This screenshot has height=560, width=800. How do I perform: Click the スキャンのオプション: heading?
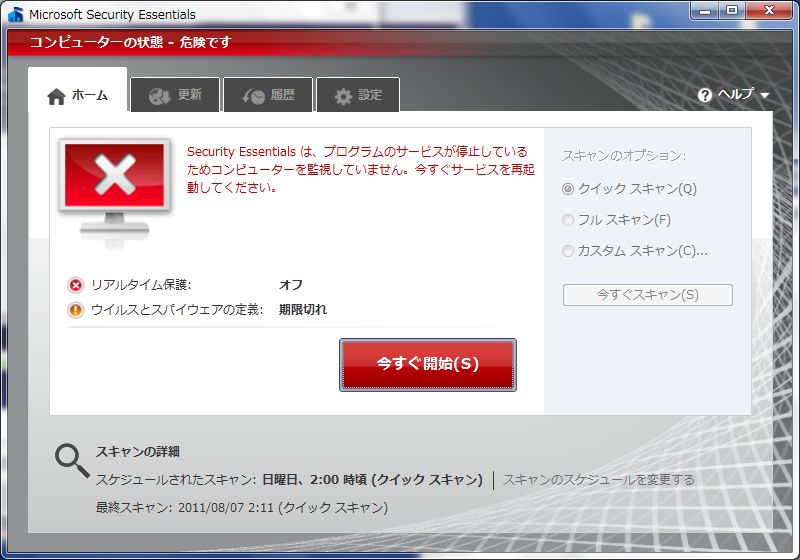click(624, 156)
